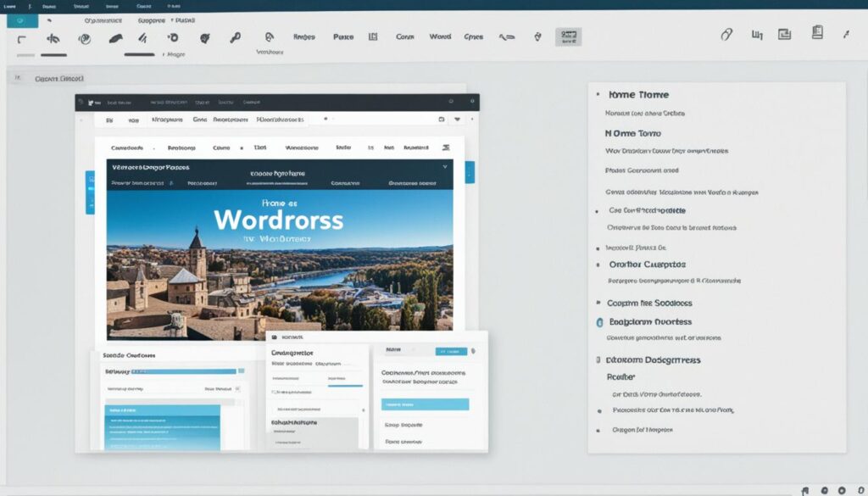
Task: Click the blue handle on left of page
Action: (x=90, y=192)
